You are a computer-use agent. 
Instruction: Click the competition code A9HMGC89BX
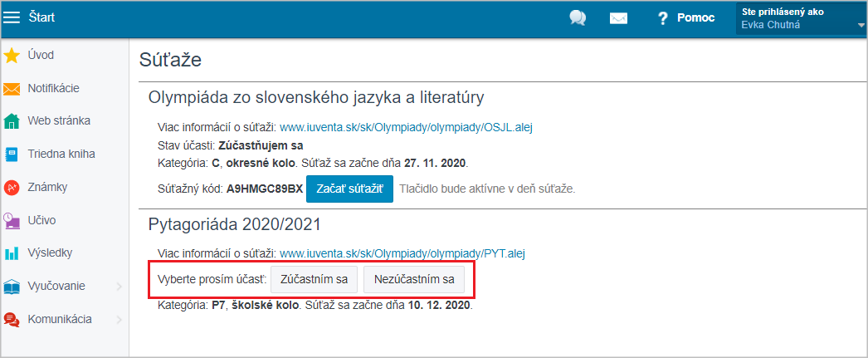coord(265,189)
